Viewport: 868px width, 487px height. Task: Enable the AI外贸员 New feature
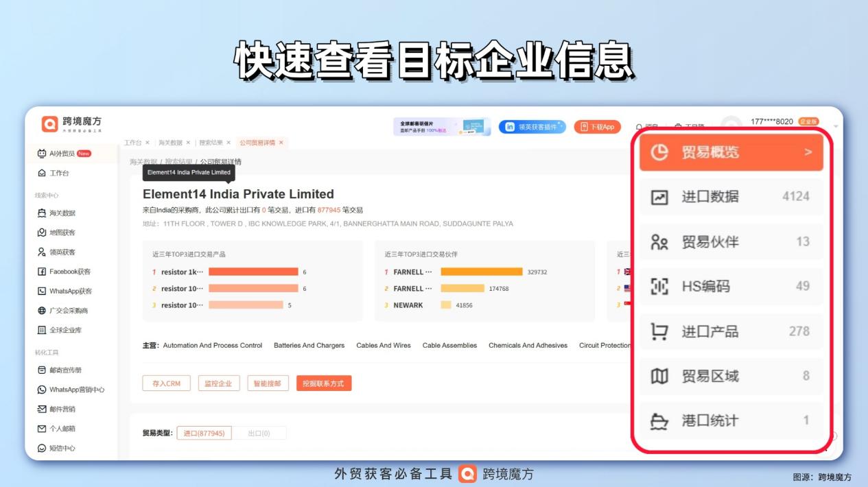tap(60, 154)
